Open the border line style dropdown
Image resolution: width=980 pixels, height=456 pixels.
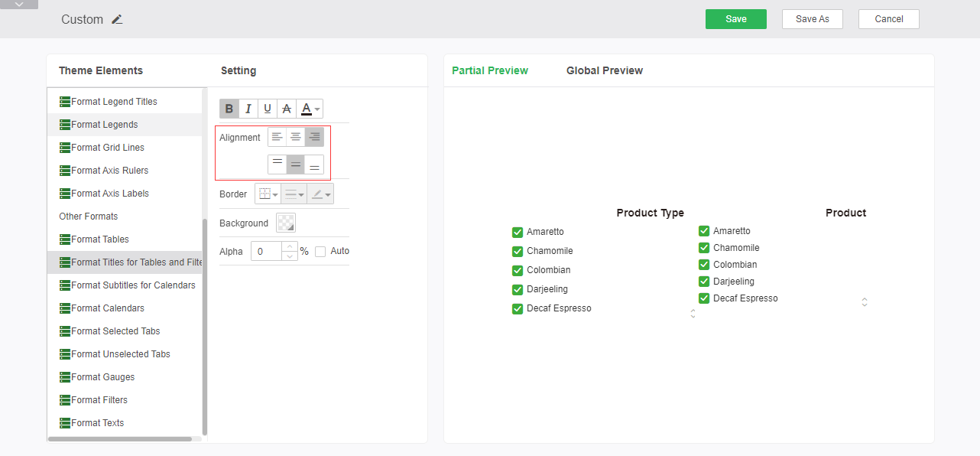click(294, 194)
